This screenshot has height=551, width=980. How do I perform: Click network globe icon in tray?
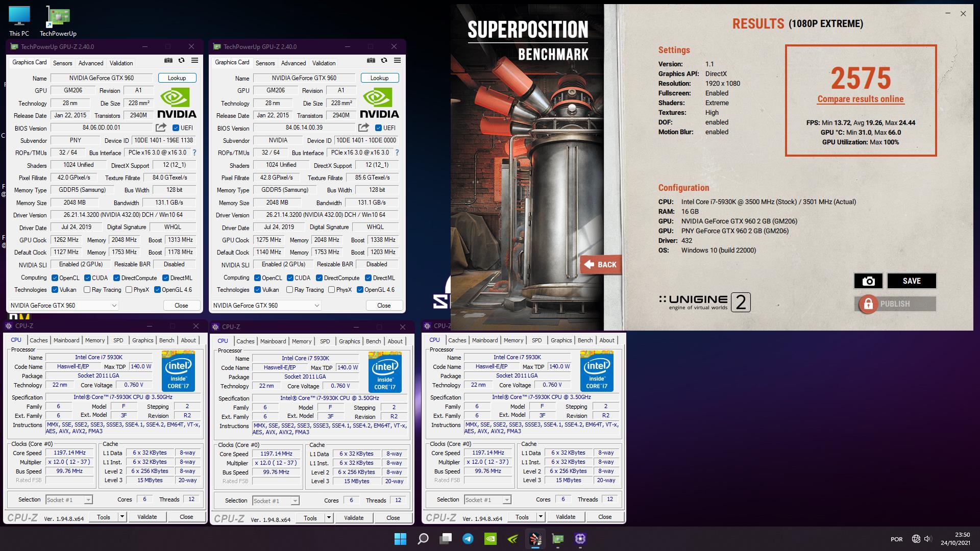(x=916, y=539)
